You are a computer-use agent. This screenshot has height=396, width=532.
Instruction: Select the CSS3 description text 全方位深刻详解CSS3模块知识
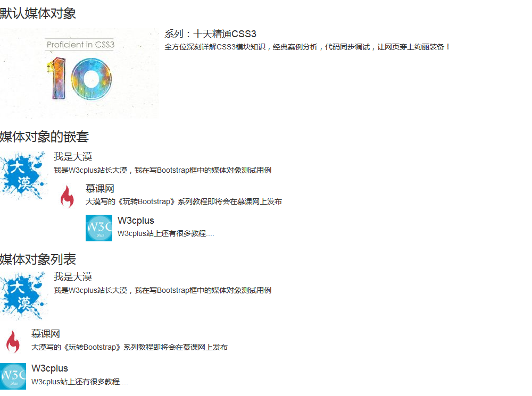pos(215,47)
